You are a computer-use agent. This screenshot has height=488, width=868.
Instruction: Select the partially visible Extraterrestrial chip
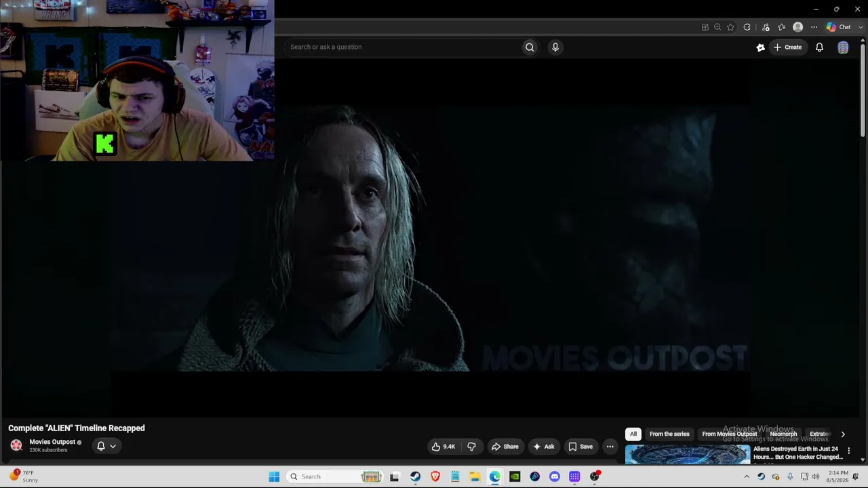click(820, 434)
